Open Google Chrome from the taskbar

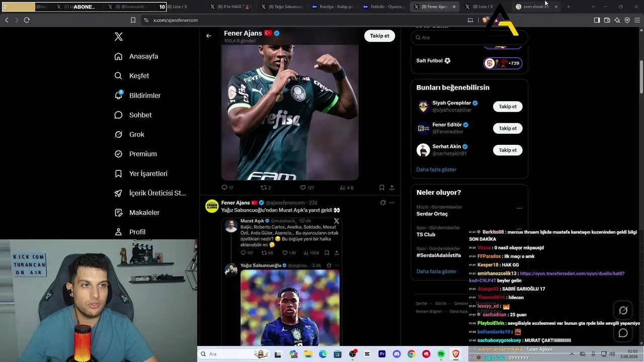411,354
